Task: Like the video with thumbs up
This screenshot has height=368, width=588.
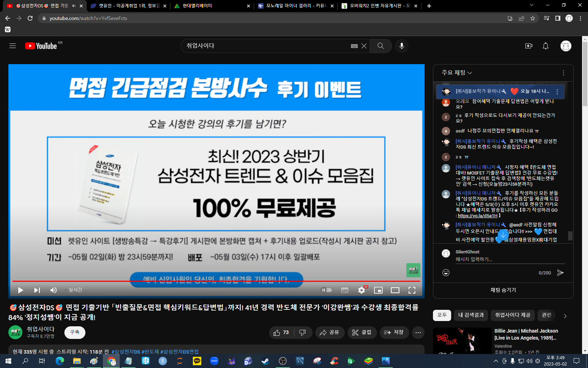Action: (281, 333)
